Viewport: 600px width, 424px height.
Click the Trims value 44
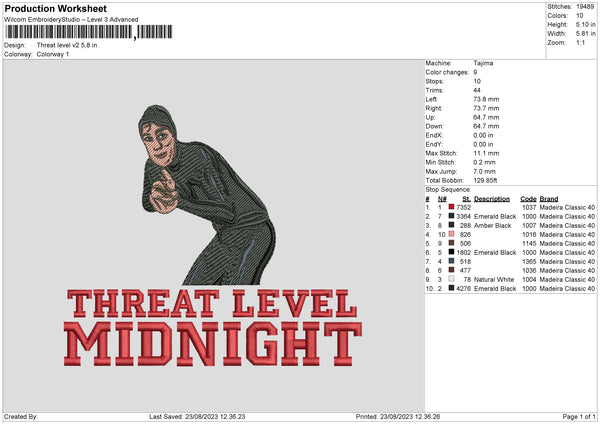tap(477, 90)
